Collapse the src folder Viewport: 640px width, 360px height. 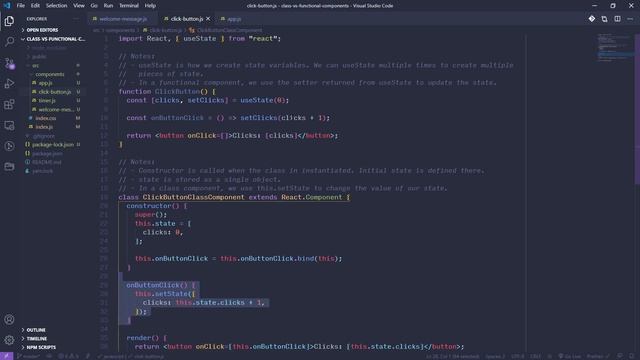tap(36, 66)
